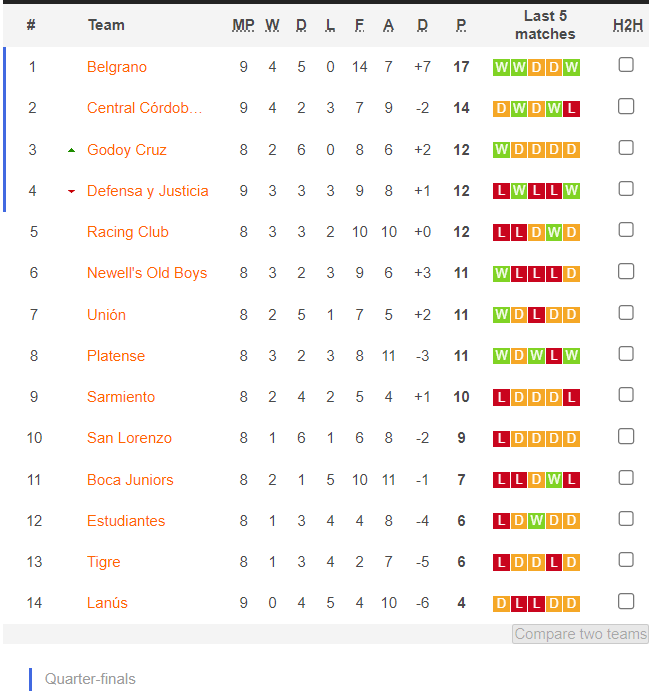Click Unión's red L result badge
This screenshot has width=652, height=697.
coord(536,315)
